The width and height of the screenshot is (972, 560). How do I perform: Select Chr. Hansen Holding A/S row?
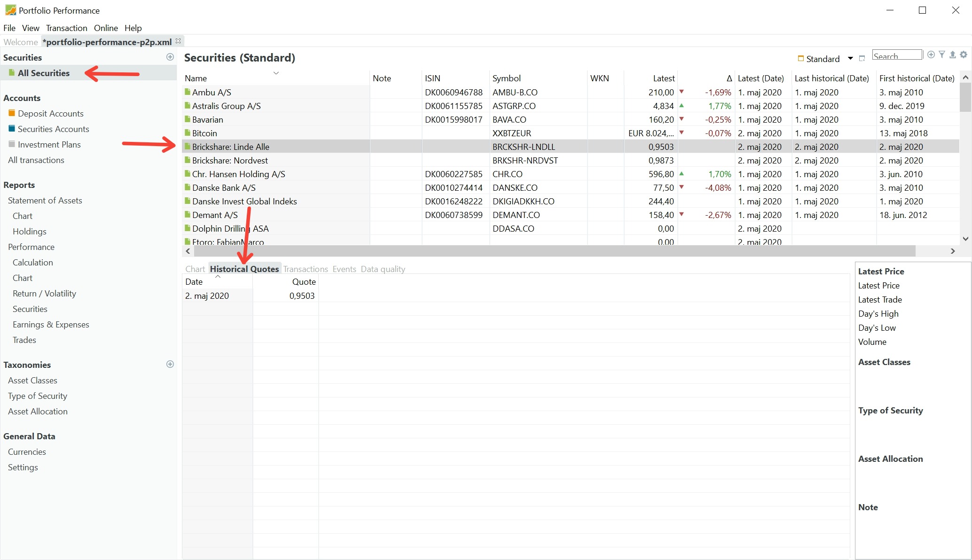pos(571,174)
